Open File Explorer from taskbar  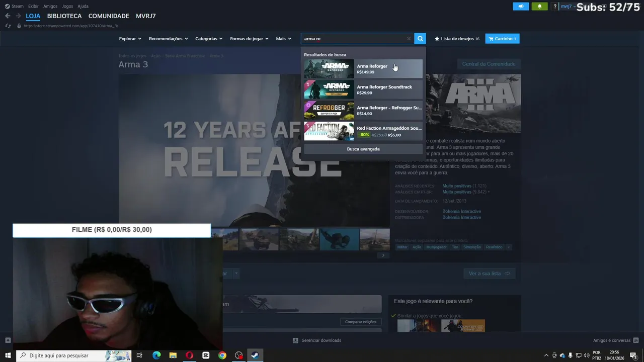pyautogui.click(x=173, y=355)
